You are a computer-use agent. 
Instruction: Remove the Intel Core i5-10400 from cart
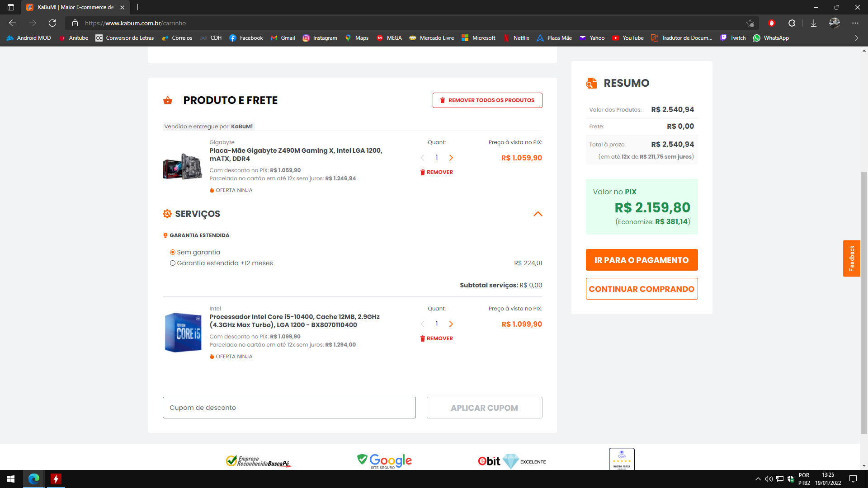pos(436,338)
